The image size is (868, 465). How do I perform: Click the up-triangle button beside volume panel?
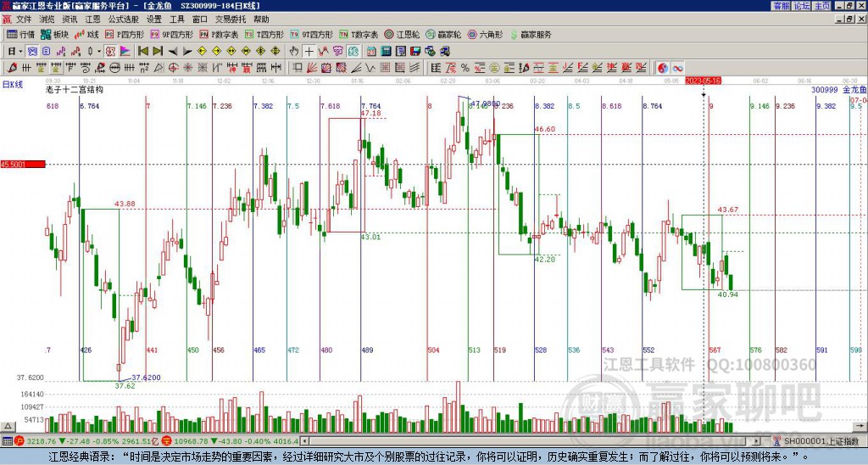pyautogui.click(x=8, y=426)
